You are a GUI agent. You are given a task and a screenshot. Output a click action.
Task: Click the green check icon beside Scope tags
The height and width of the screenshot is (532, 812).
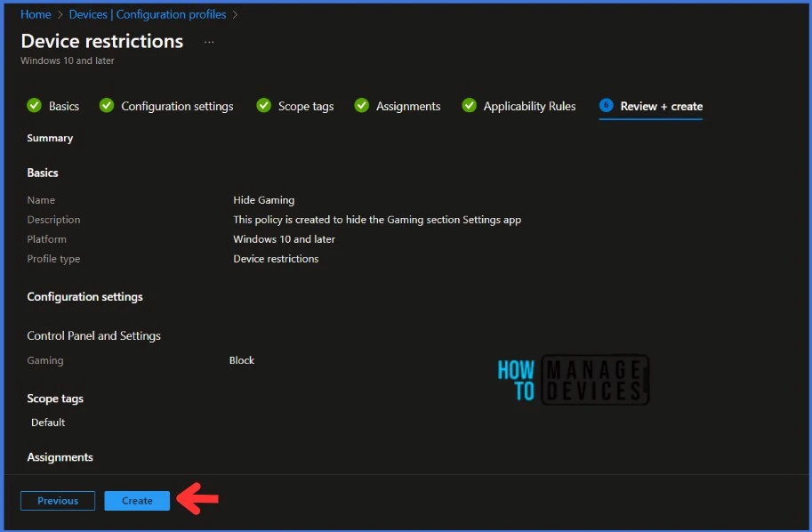pos(263,106)
